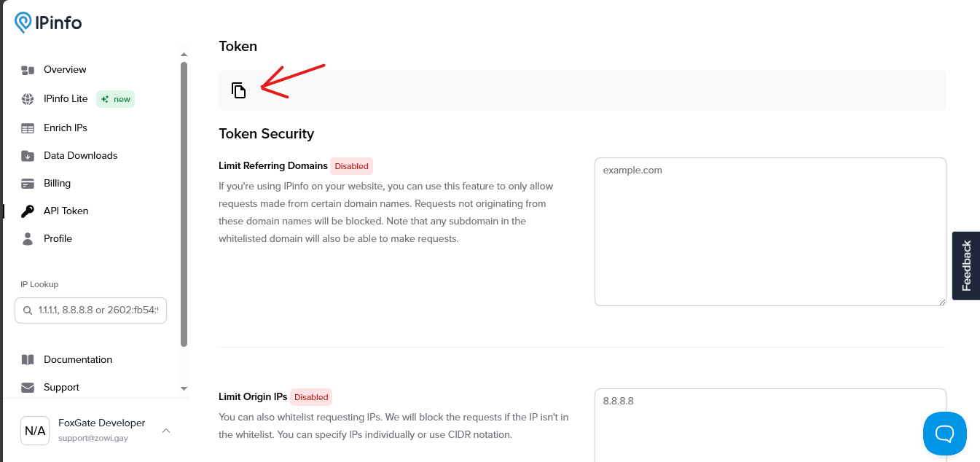Click the Limit Origin IPs textarea
980x462 pixels.
pos(770,426)
